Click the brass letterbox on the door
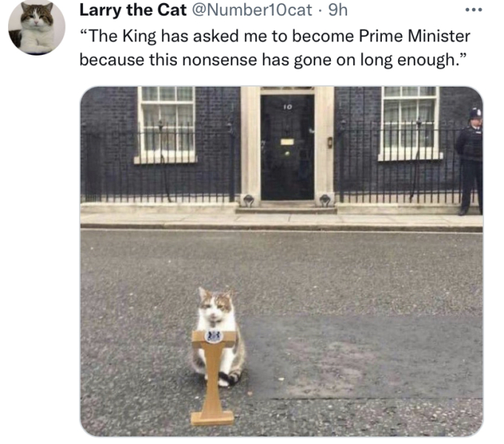 click(287, 142)
